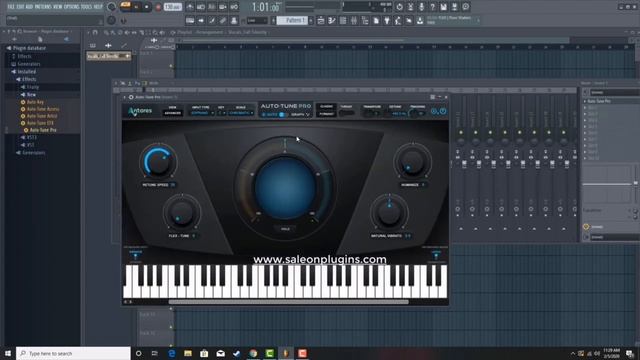Open the Input Type dropdown
This screenshot has height=360, width=640.
(x=201, y=113)
